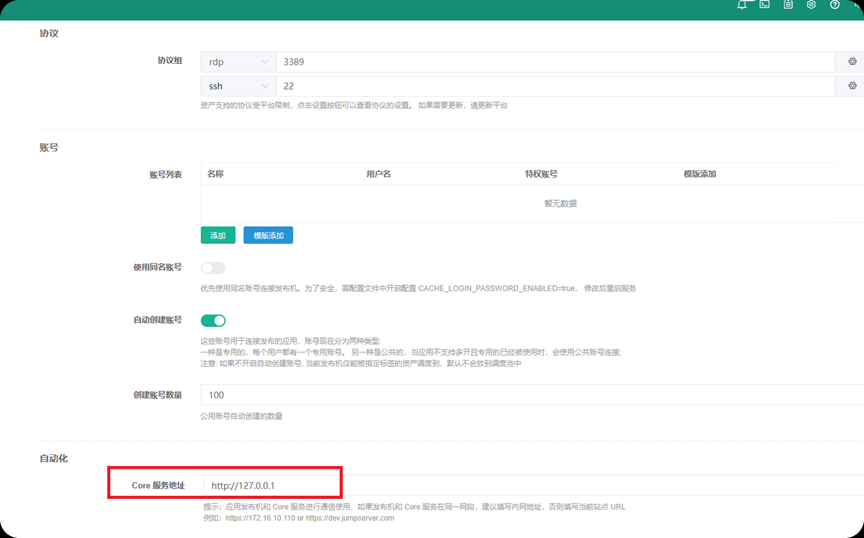
Task: Click the blue 模版添加 button
Action: (x=268, y=235)
